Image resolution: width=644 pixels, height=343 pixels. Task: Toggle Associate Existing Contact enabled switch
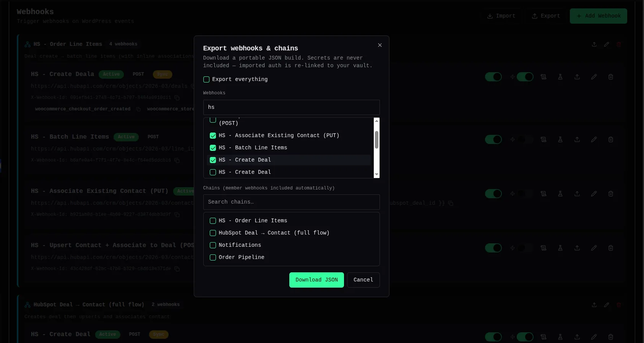[493, 194]
